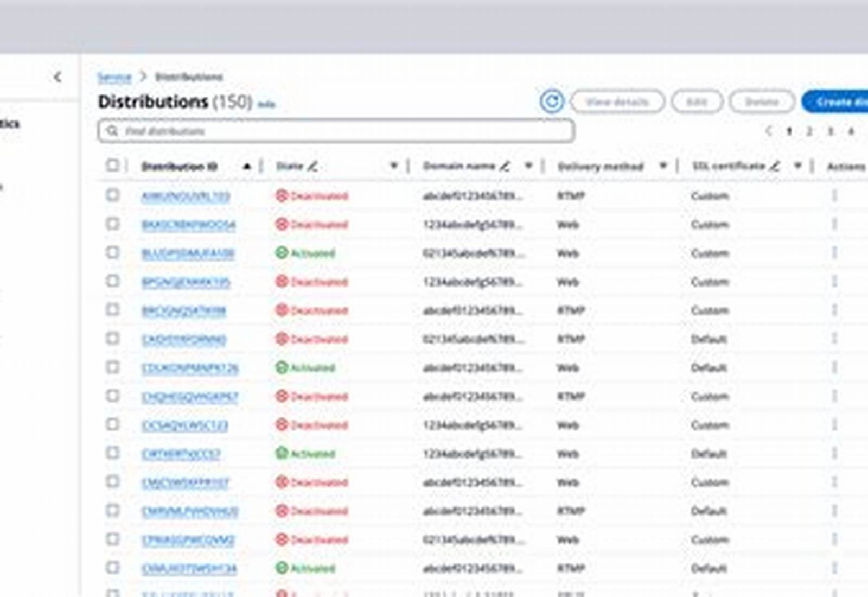The image size is (868, 597).
Task: Open actions menu for tenth row (Activated, Web)
Action: 834,453
